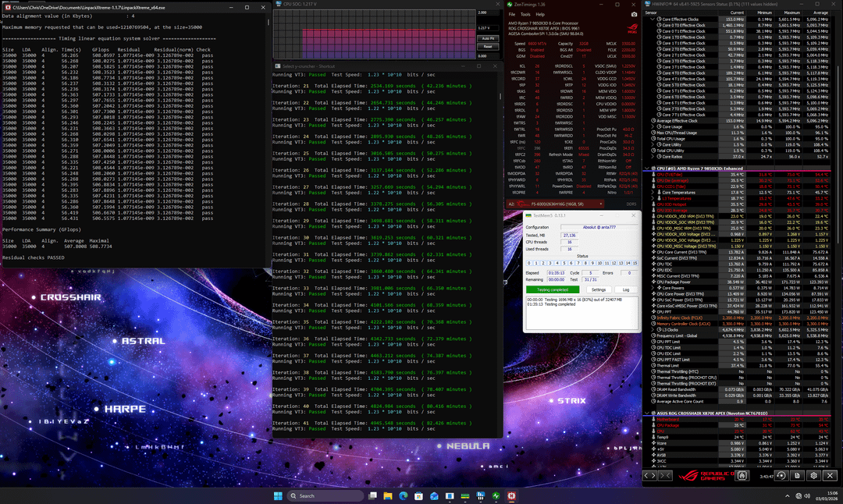Collapse the ASUS ROG CROSSHAIR X870E APEX section

pyautogui.click(x=646, y=413)
